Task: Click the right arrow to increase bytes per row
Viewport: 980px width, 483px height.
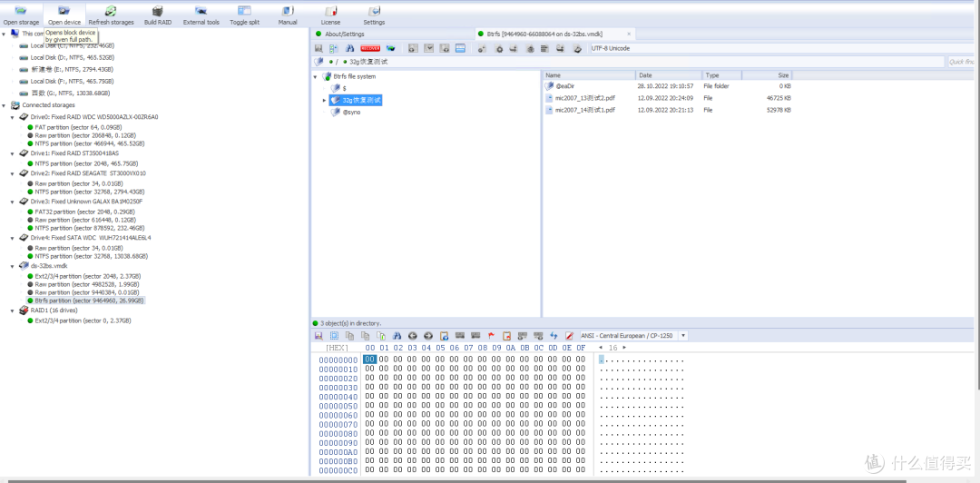Action: (x=624, y=347)
